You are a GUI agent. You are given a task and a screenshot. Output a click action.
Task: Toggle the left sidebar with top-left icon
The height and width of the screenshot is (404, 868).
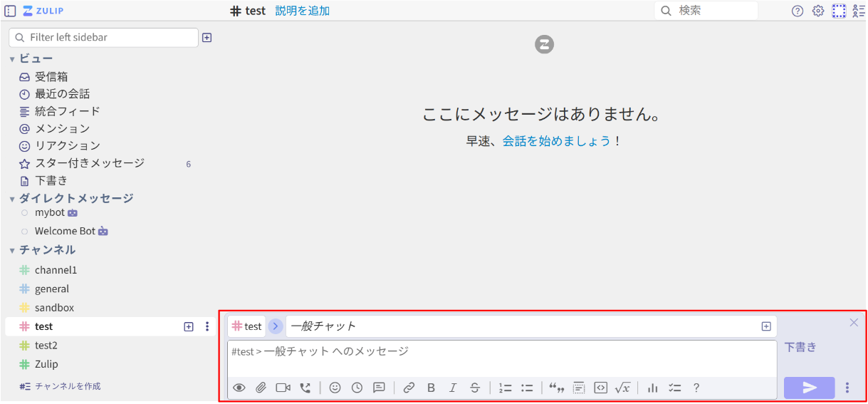[10, 11]
